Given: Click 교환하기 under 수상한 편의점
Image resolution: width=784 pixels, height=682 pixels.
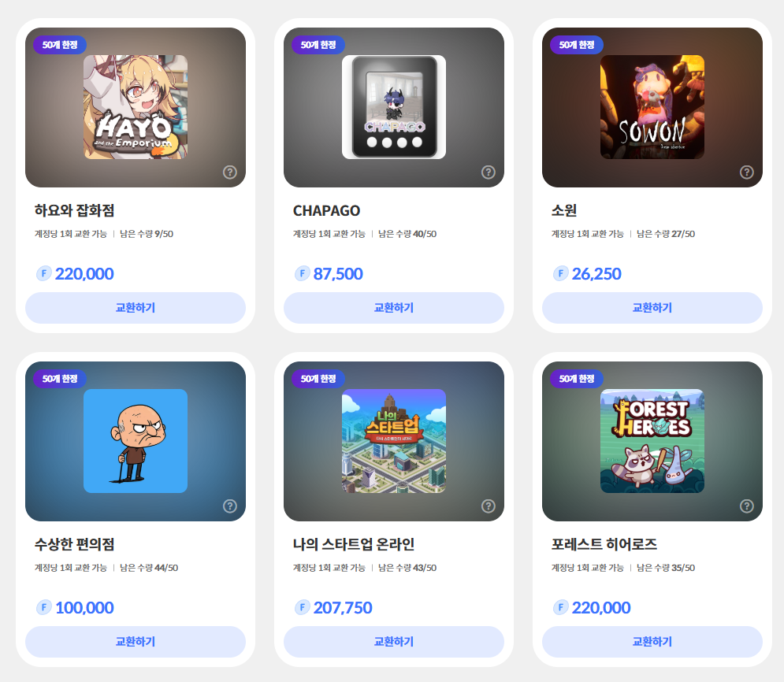Looking at the screenshot, I should 136,642.
